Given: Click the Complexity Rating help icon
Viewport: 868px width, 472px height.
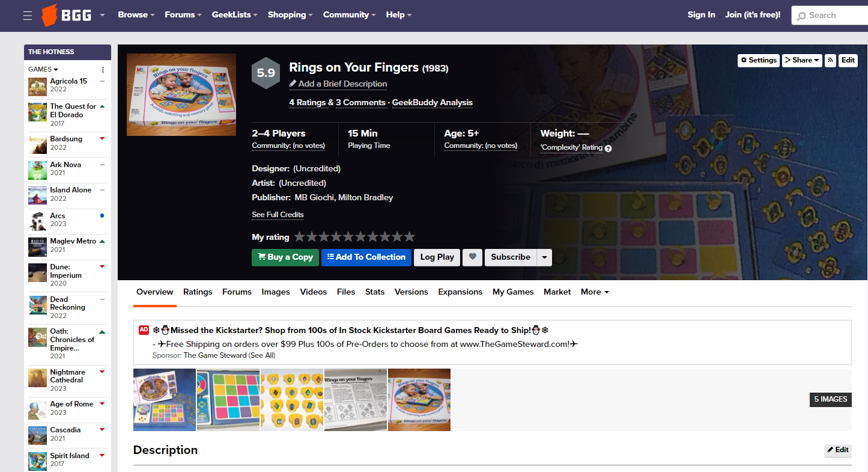Looking at the screenshot, I should [608, 149].
